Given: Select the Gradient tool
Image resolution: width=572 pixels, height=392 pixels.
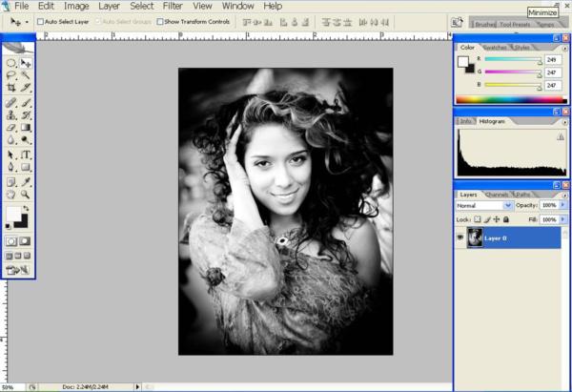Looking at the screenshot, I should (25, 128).
